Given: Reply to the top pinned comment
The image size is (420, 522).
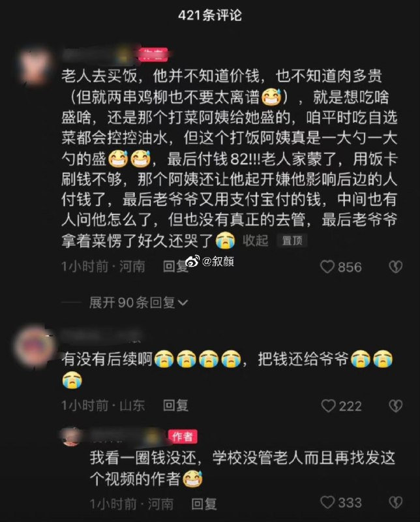Looking at the screenshot, I should (x=175, y=267).
